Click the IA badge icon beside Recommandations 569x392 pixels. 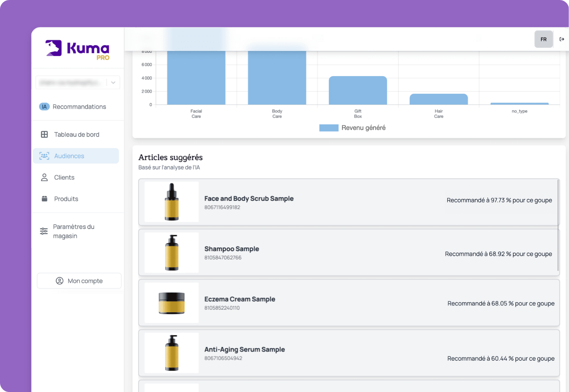44,107
